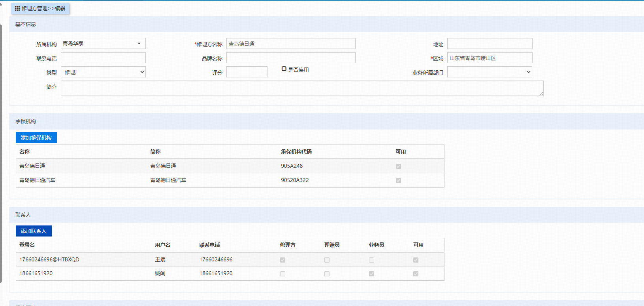Screen dimensions: 644x306
Task: Click the 联系人 section header
Action: click(23, 215)
